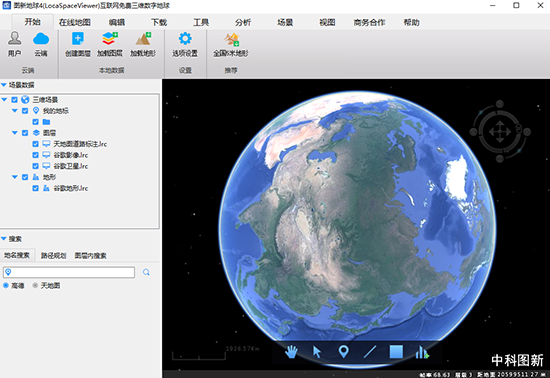Click the location pin icon of 我的地标
This screenshot has width=550, height=378.
(x=36, y=111)
